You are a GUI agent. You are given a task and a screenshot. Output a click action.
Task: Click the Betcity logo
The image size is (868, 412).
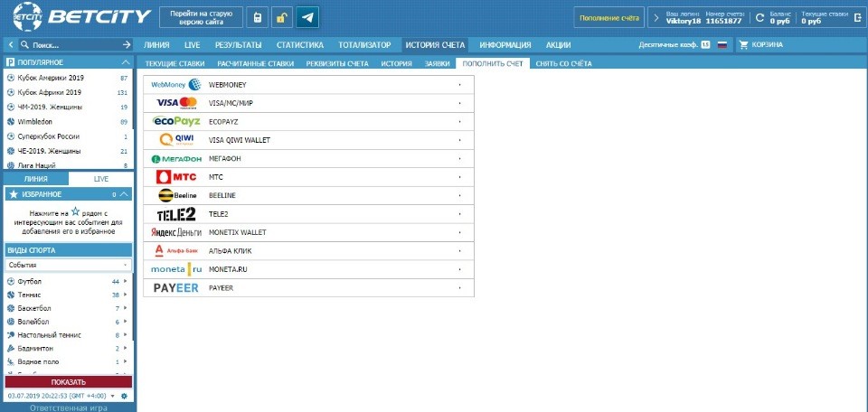pos(81,17)
